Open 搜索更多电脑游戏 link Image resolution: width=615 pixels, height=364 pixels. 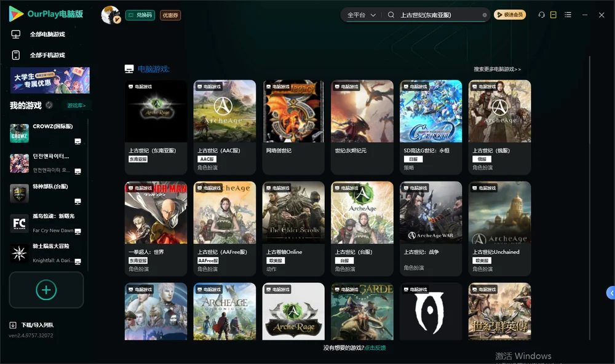coord(497,69)
